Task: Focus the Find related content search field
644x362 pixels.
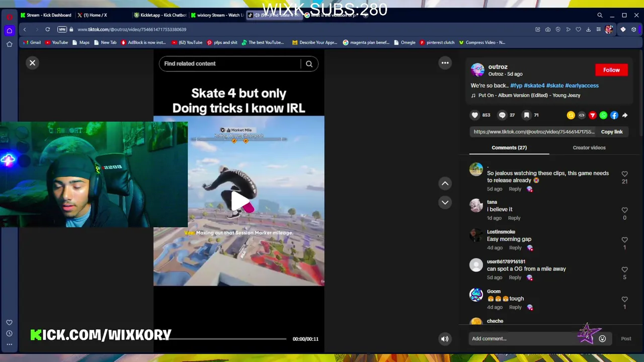Action: (230, 64)
